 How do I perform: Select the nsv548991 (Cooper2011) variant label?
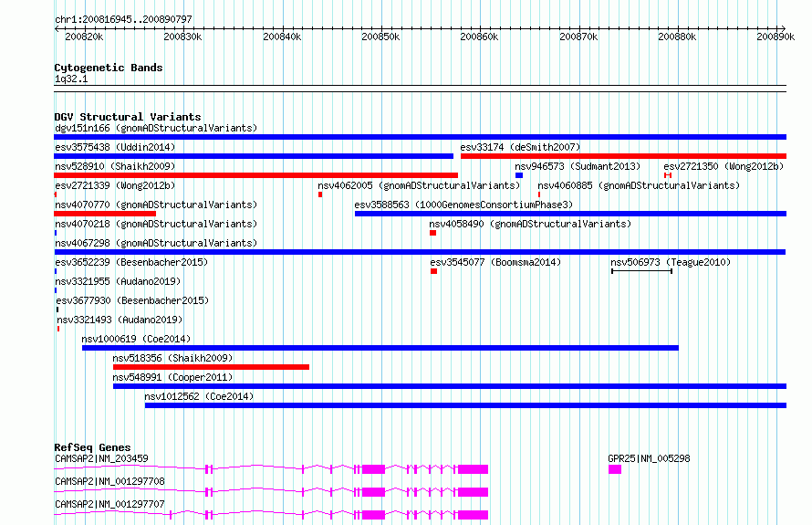(x=172, y=377)
